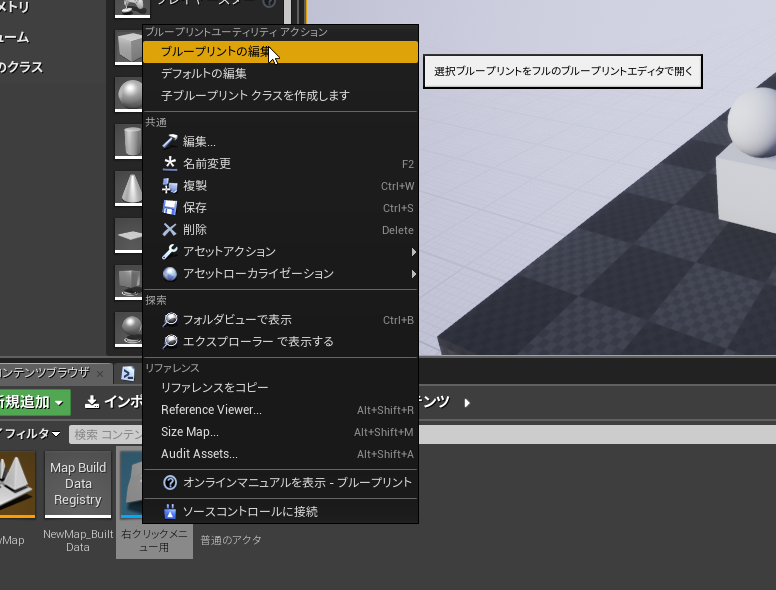Click the box trigger icon in placement panel

coord(129,282)
